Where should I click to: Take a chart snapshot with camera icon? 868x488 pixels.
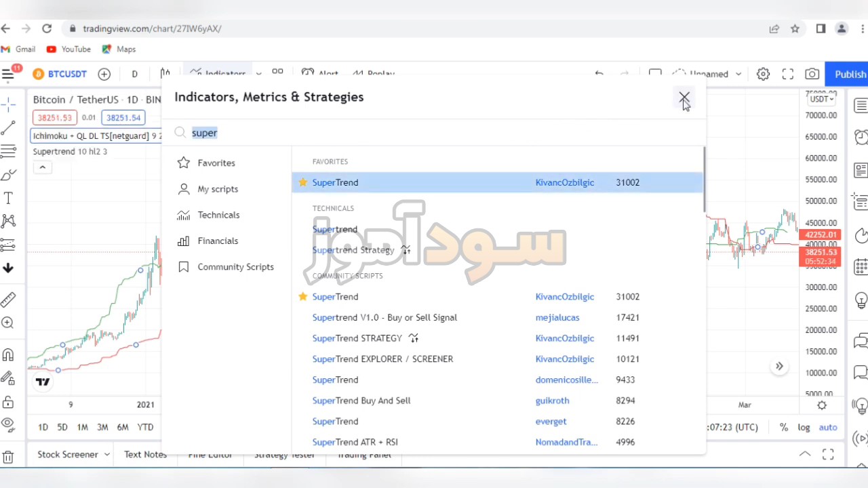click(812, 74)
